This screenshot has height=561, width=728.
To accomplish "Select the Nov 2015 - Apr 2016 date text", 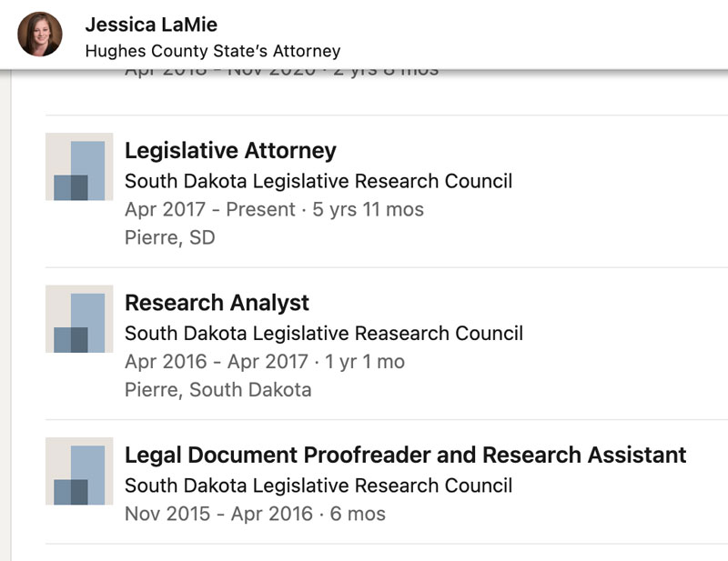I will 218,514.
